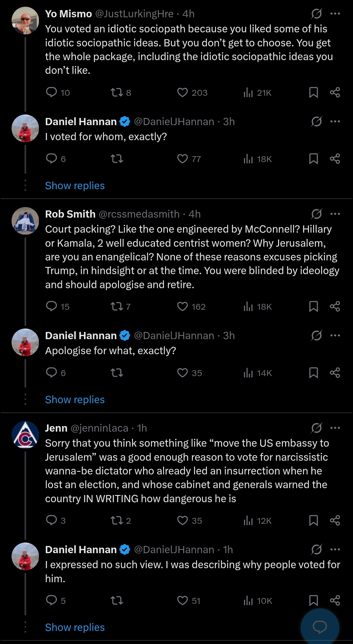
Task: Show replies under "Apologise for what, exactly?"
Action: point(75,400)
